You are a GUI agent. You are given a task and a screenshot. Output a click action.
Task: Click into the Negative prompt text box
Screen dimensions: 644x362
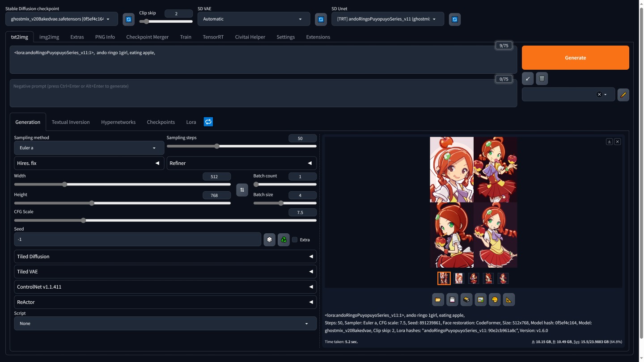click(x=263, y=93)
